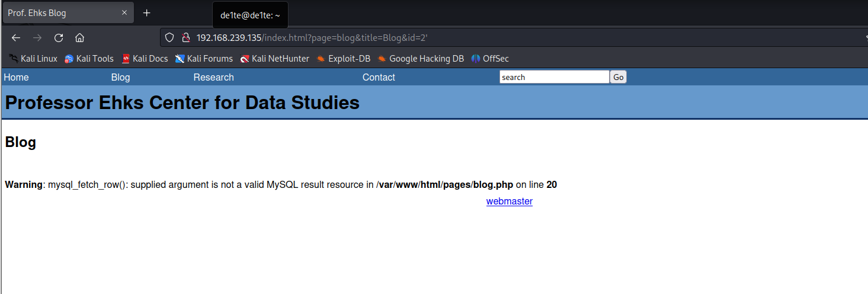Open the Kali NetHunter bookmark

pos(275,59)
